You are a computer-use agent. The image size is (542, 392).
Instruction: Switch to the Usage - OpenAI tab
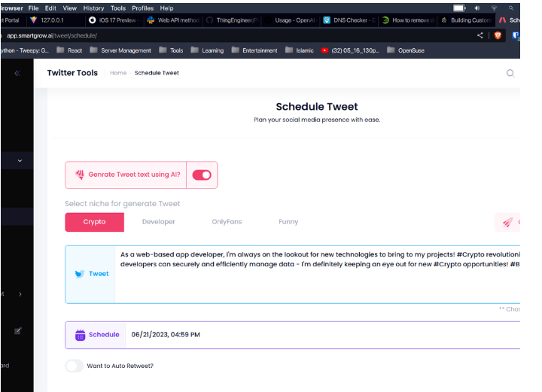pyautogui.click(x=291, y=20)
